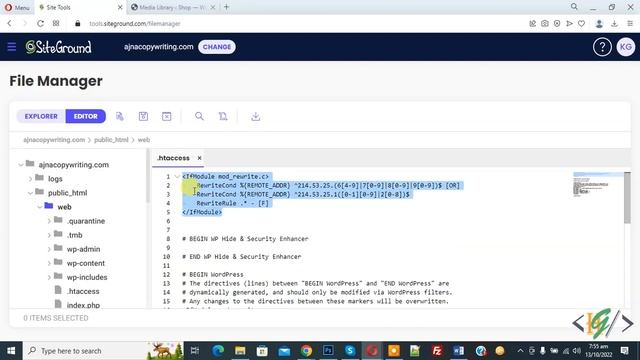Screen dimensions: 640x360
Task: Open browser downloads icon
Action: pos(614,24)
